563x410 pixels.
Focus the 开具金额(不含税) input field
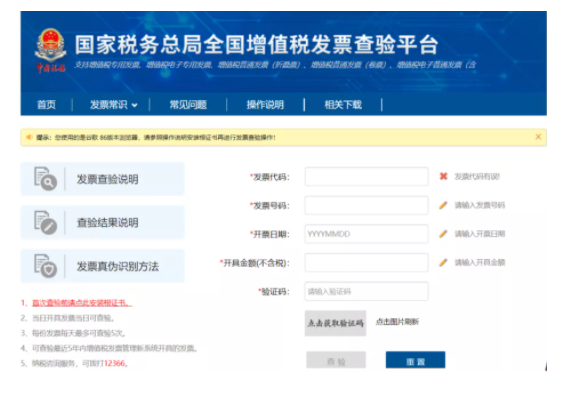[x=366, y=262]
